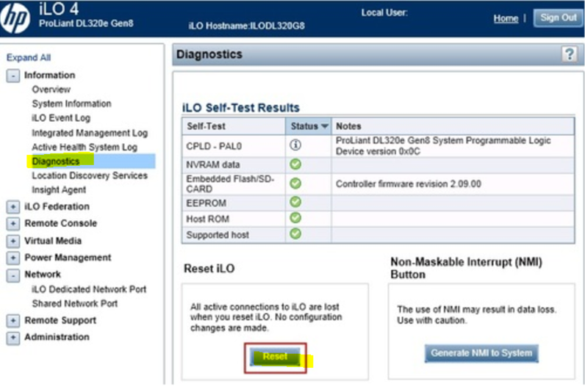Click the HP logo icon

(15, 18)
